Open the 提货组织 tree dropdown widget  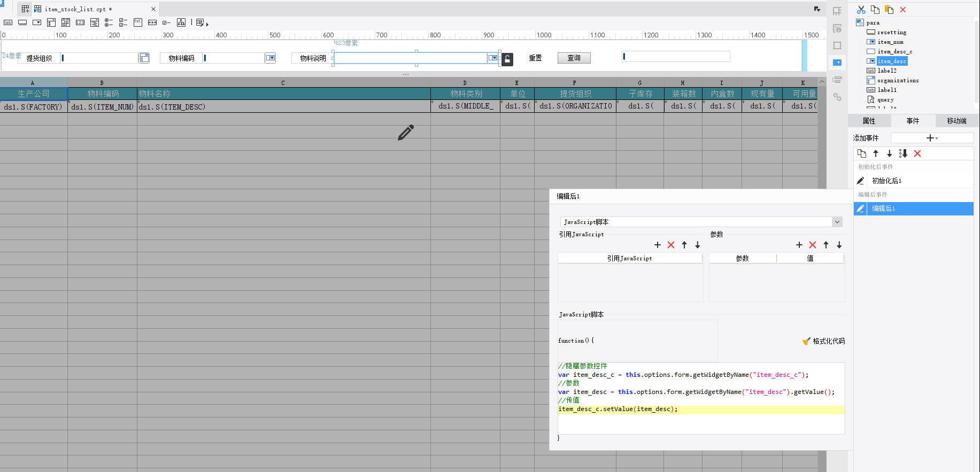pos(144,58)
